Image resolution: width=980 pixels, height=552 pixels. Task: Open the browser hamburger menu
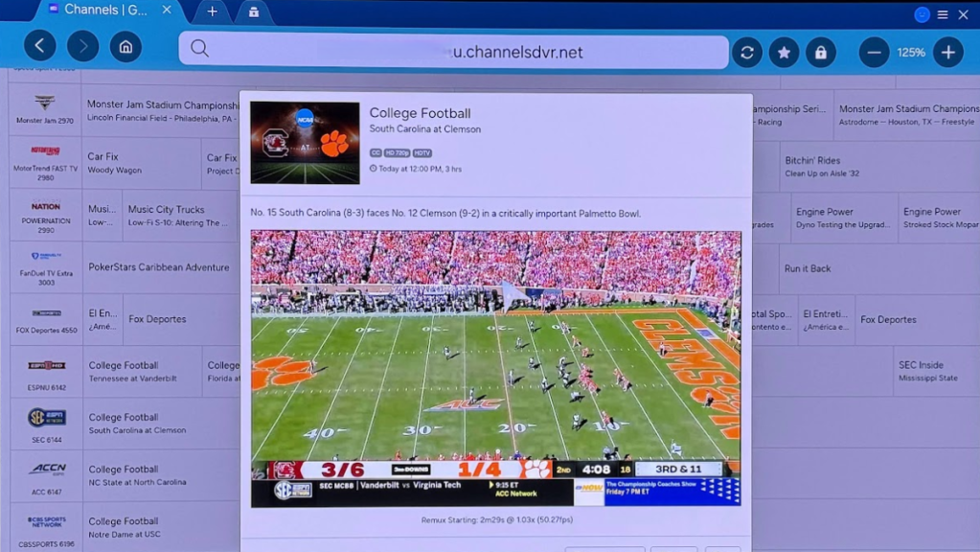click(943, 14)
